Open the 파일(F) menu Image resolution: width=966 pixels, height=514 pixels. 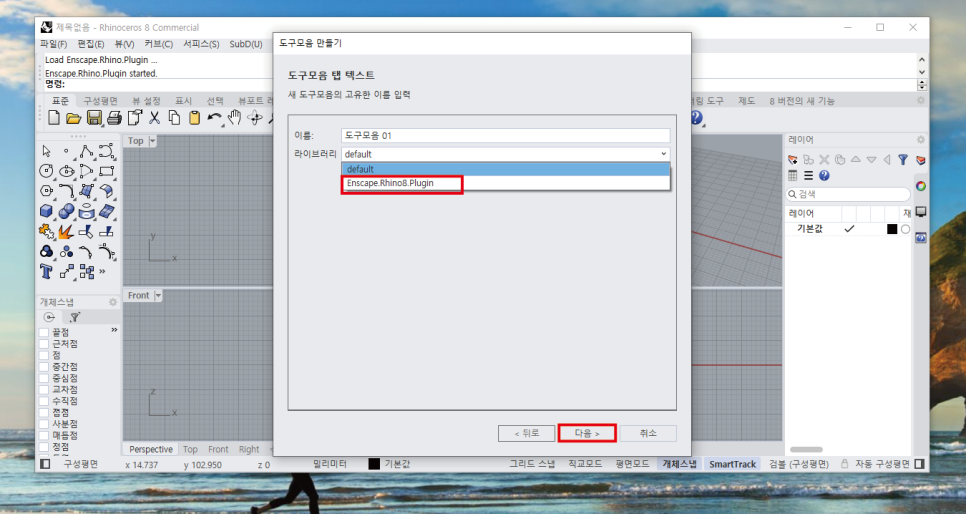(54, 44)
